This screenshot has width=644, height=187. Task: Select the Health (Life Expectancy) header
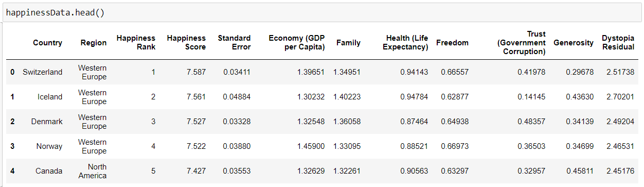(407, 43)
